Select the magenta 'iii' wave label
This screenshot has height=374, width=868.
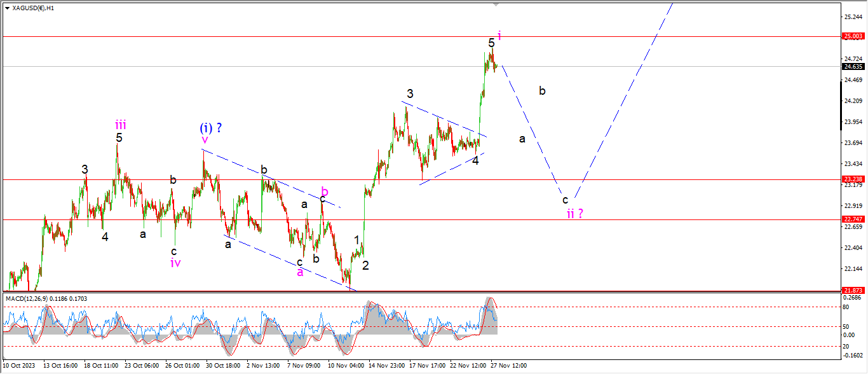click(x=120, y=124)
